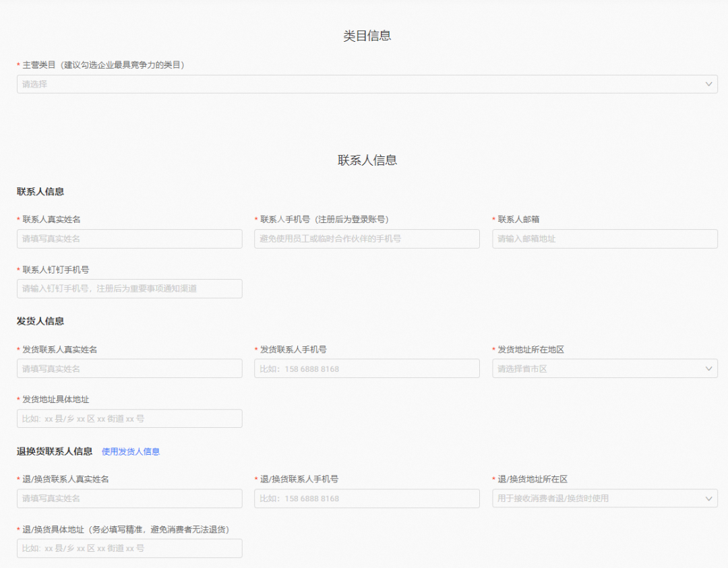The height and width of the screenshot is (568, 728).
Task: Select the 联系人真实姓名 input field
Action: pyautogui.click(x=129, y=239)
